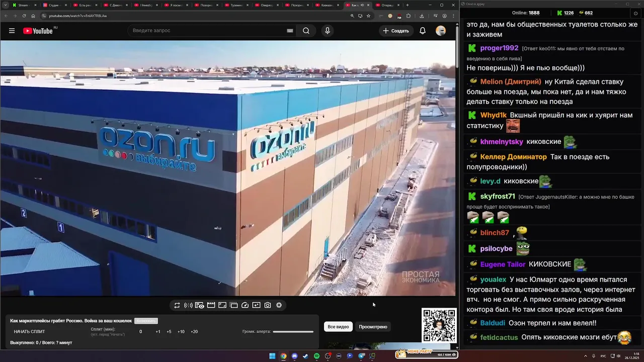Click the Копировать button next to video title
The height and width of the screenshot is (362, 644).
coord(146,321)
